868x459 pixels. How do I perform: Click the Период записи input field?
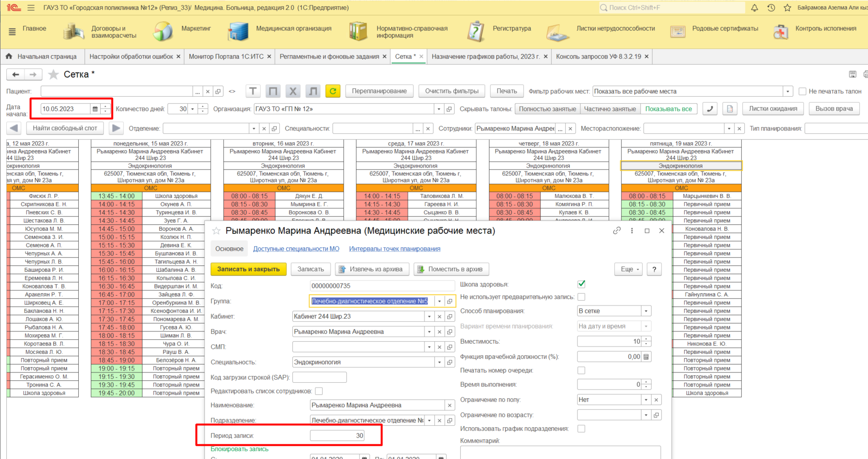click(x=337, y=436)
